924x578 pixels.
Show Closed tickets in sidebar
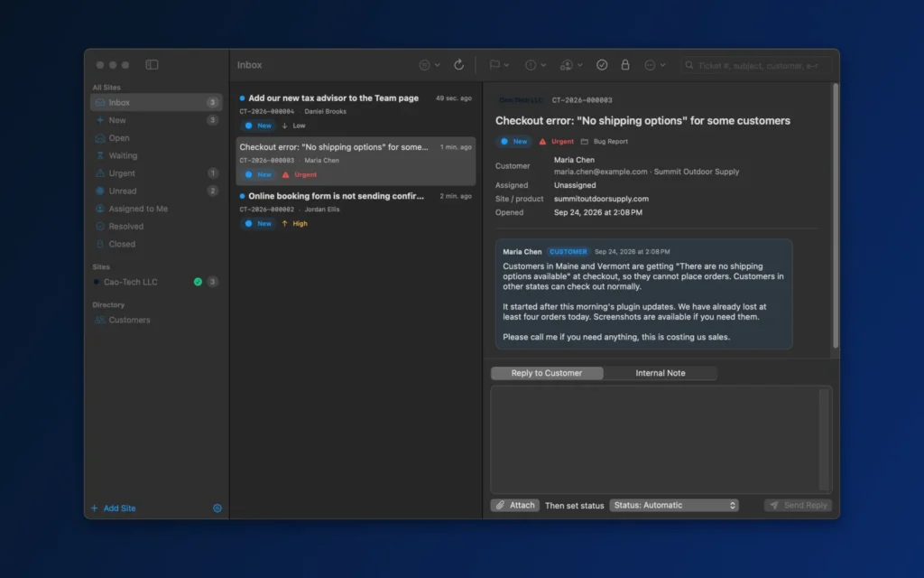pyautogui.click(x=156, y=244)
